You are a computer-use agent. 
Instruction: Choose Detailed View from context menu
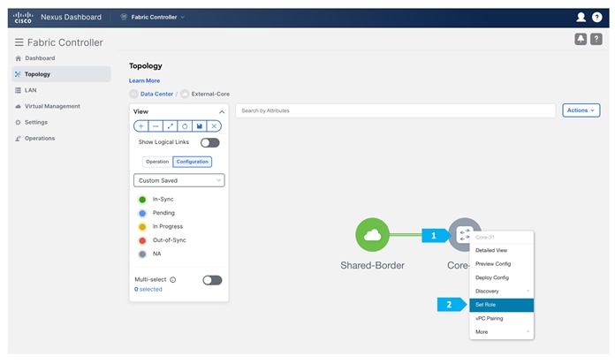tap(501, 250)
